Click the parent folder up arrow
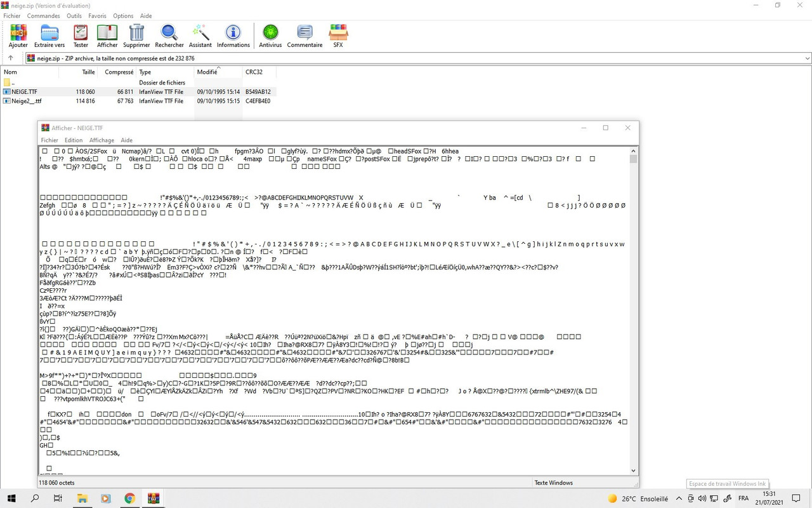 10,58
